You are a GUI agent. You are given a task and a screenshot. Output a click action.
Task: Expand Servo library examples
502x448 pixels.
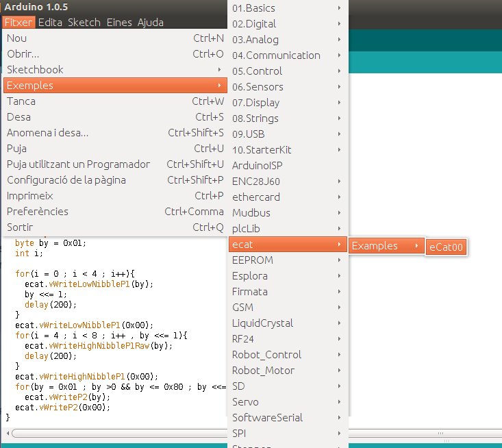(x=288, y=401)
